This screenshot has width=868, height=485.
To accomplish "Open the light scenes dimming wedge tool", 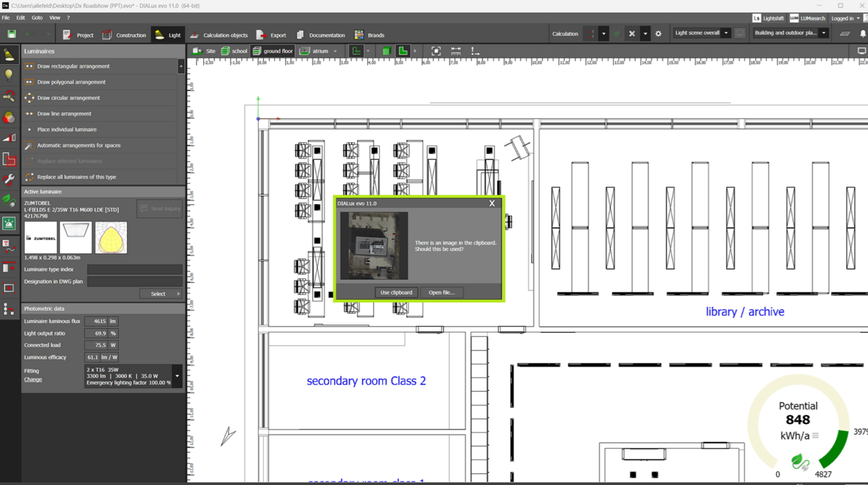I will 9,137.
